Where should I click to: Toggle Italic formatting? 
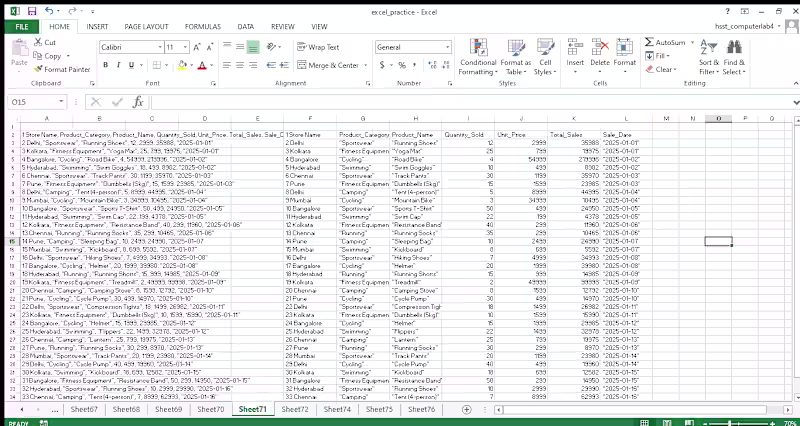pyautogui.click(x=118, y=65)
